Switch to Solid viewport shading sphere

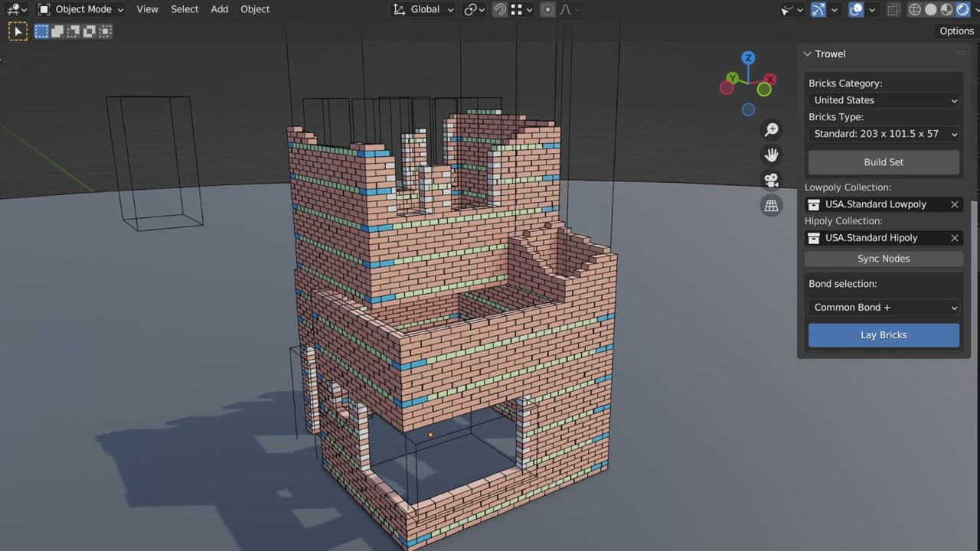[931, 9]
